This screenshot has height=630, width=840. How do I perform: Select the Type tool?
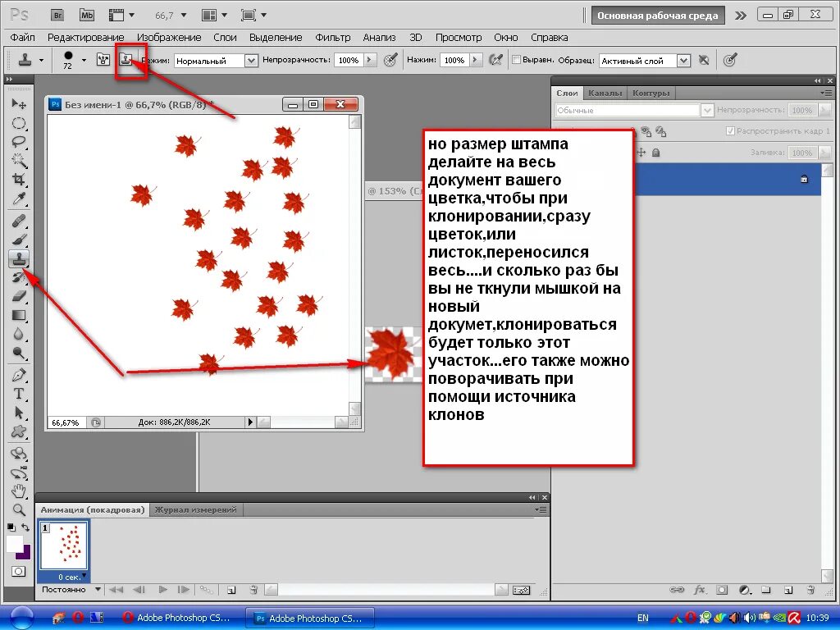pos(19,394)
